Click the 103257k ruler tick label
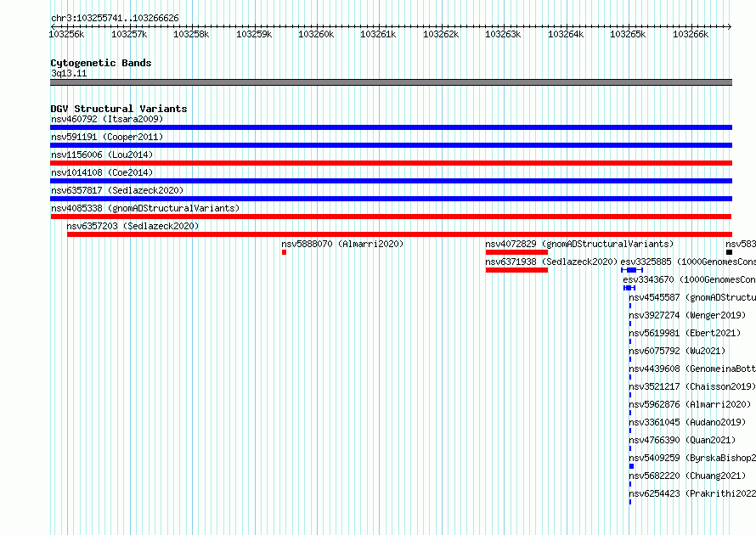This screenshot has width=756, height=535. (129, 34)
